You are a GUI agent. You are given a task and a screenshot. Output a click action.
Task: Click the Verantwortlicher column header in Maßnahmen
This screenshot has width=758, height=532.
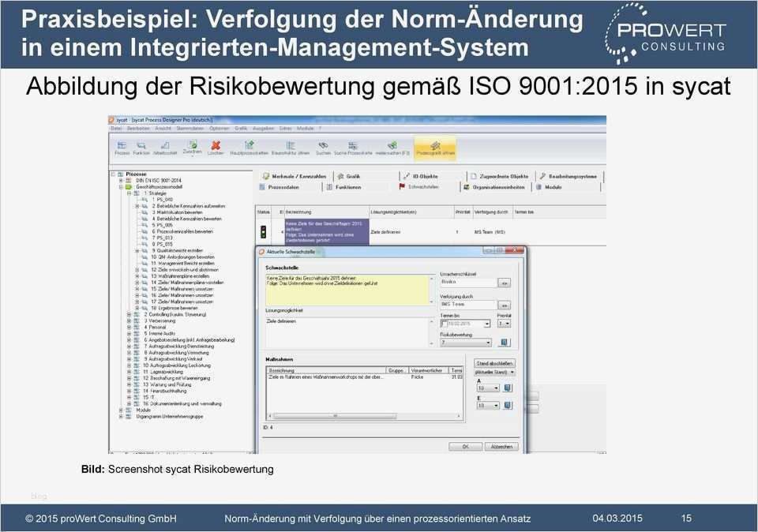point(428,370)
